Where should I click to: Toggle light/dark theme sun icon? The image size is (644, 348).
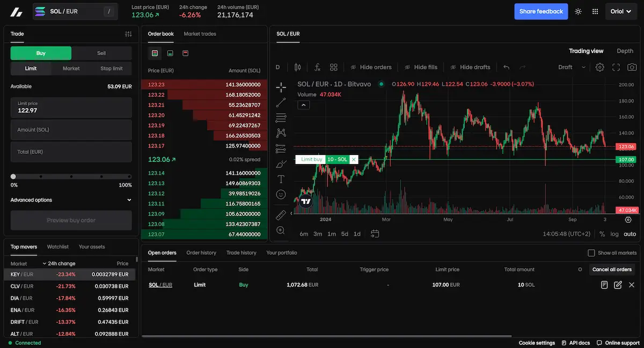pos(578,11)
